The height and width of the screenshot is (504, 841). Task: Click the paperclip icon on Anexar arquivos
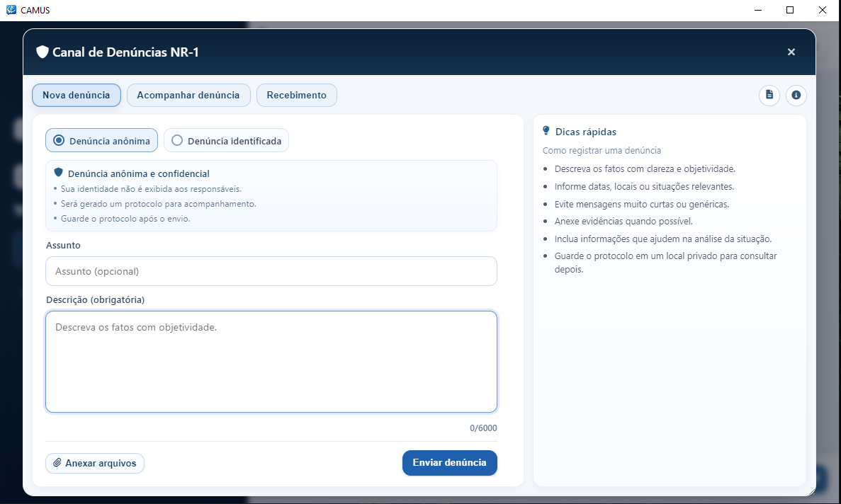click(57, 463)
